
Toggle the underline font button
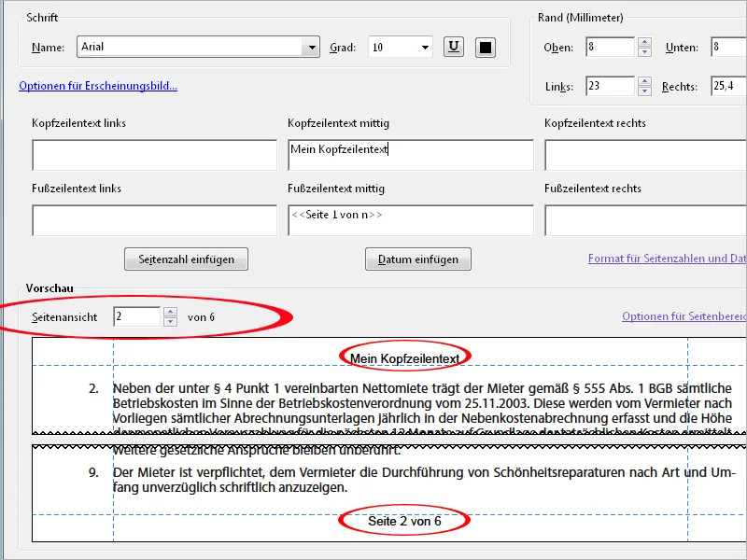coord(454,48)
